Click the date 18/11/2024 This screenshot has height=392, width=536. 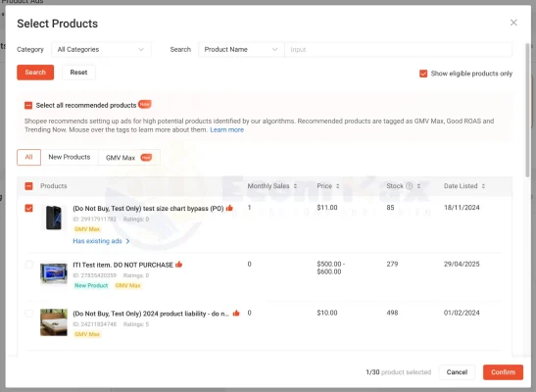coord(462,208)
